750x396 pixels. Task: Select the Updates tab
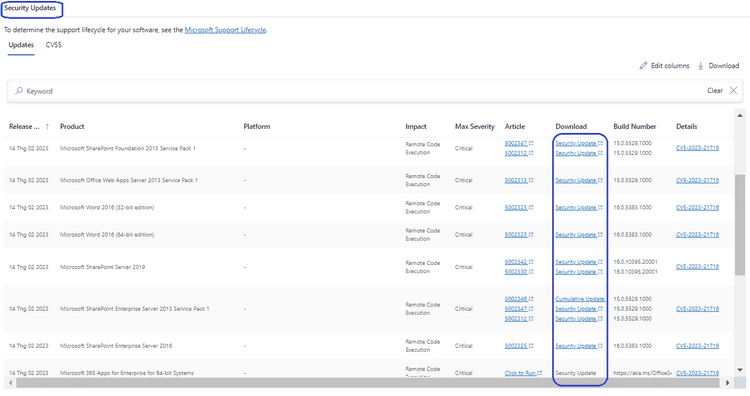tap(21, 45)
